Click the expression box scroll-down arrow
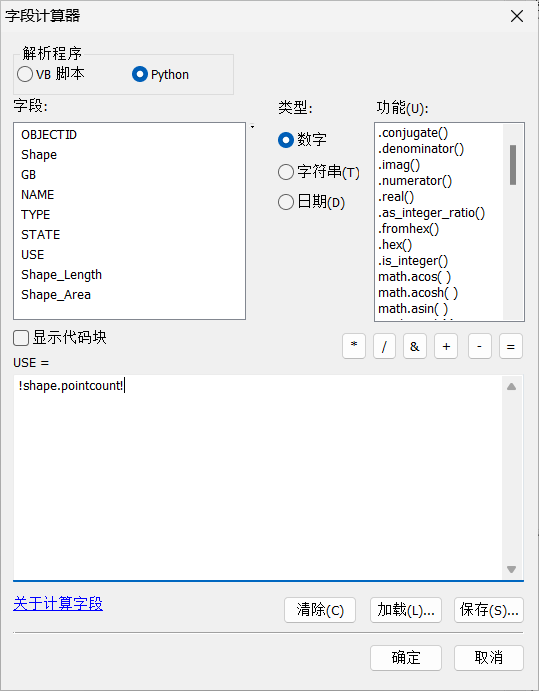The width and height of the screenshot is (539, 691). click(511, 569)
